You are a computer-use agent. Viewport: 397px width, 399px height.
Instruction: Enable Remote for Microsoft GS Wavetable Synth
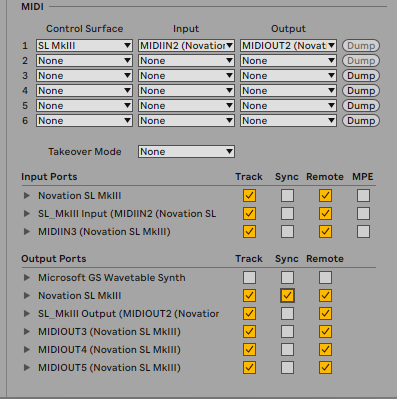tap(325, 278)
